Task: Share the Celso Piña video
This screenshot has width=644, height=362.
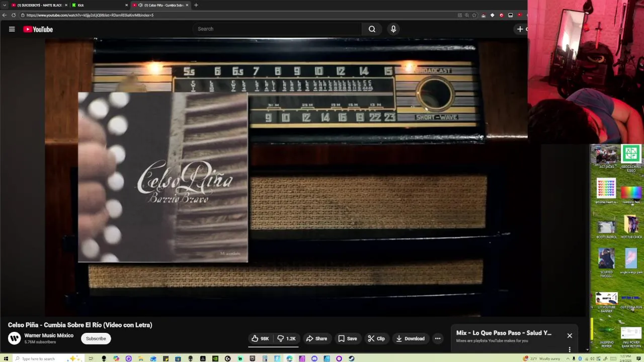Action: pos(316,338)
